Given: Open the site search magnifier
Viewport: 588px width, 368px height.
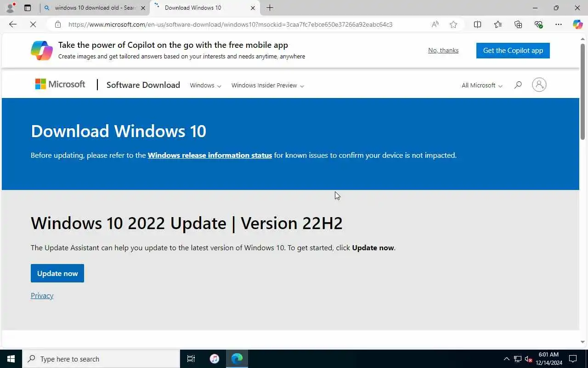Looking at the screenshot, I should pyautogui.click(x=518, y=85).
